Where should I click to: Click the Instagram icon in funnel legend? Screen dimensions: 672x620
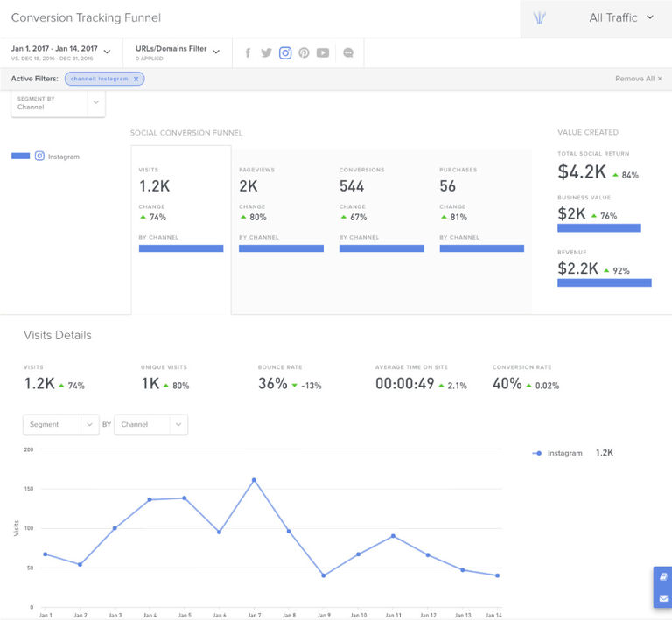click(x=39, y=156)
